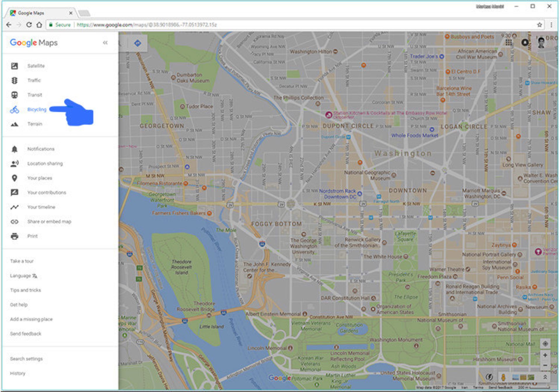Click the first imagery thumbnail beside Pegman
Viewport: 560px width, 392px height.
[515, 377]
